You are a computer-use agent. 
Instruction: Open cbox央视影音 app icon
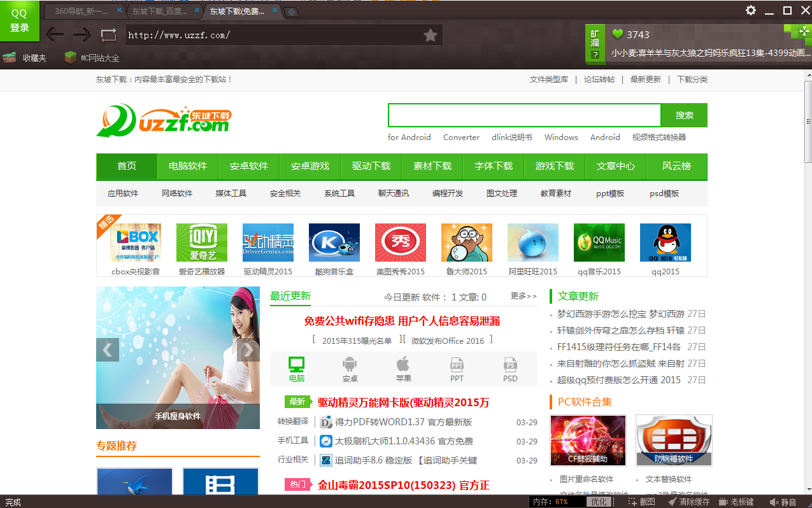136,243
